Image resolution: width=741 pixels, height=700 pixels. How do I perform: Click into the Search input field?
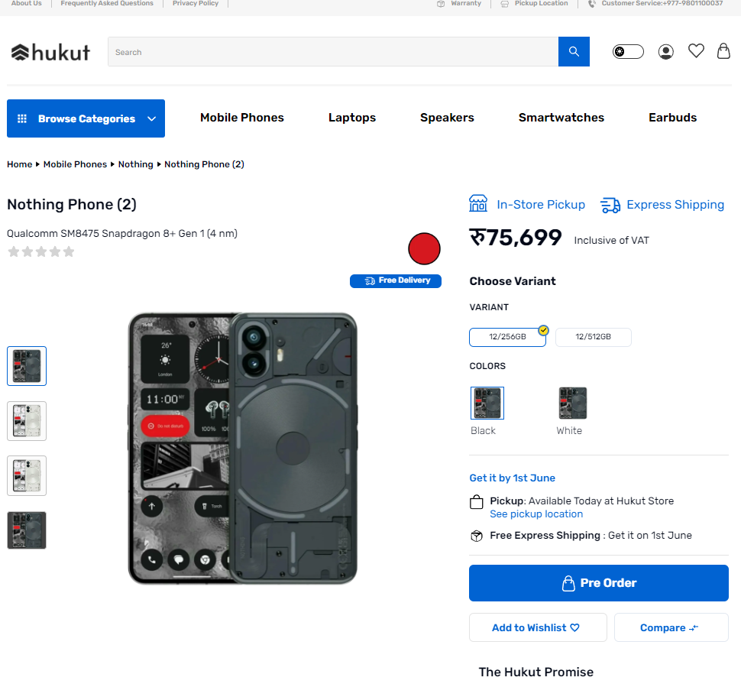click(x=333, y=52)
